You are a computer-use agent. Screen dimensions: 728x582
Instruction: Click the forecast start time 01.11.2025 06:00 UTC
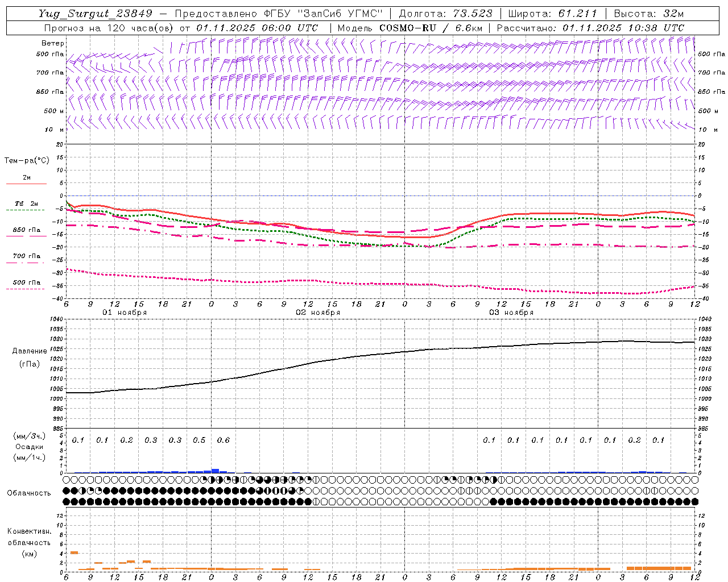(257, 28)
